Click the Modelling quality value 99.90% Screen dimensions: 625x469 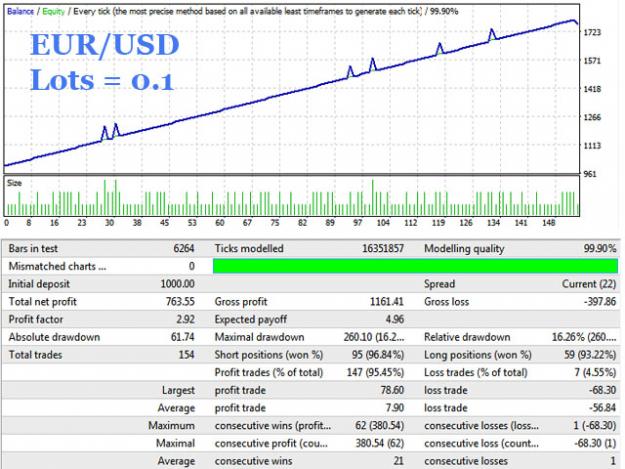tap(600, 249)
